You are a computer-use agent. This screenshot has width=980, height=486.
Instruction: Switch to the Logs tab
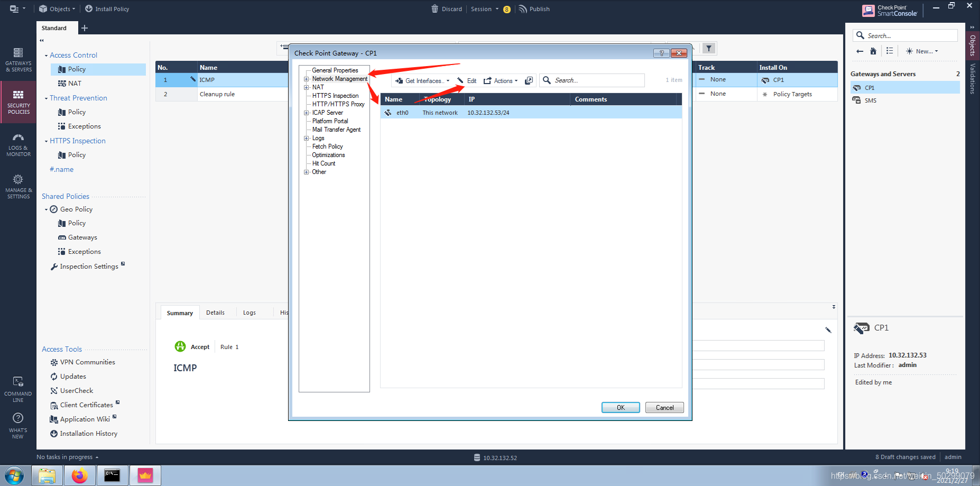click(249, 313)
